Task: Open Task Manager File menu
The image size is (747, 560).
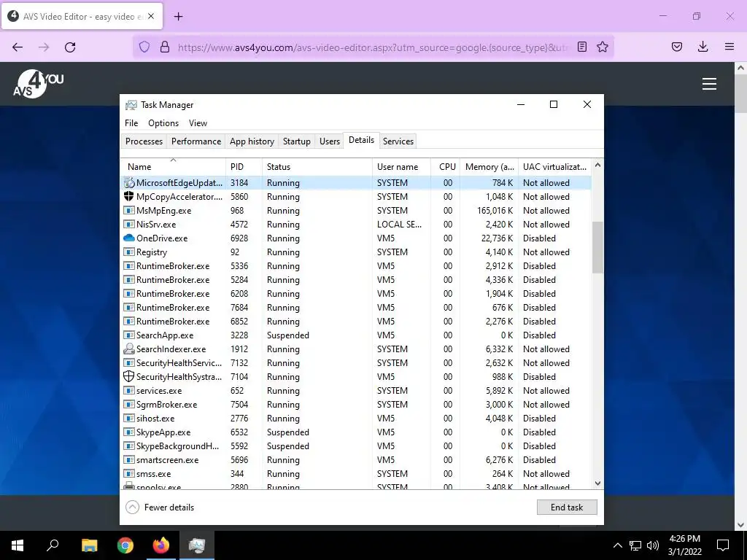Action: pyautogui.click(x=131, y=122)
